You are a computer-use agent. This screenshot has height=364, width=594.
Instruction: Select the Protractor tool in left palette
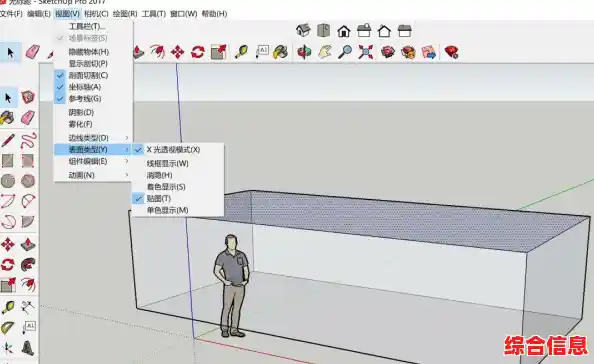click(x=8, y=328)
